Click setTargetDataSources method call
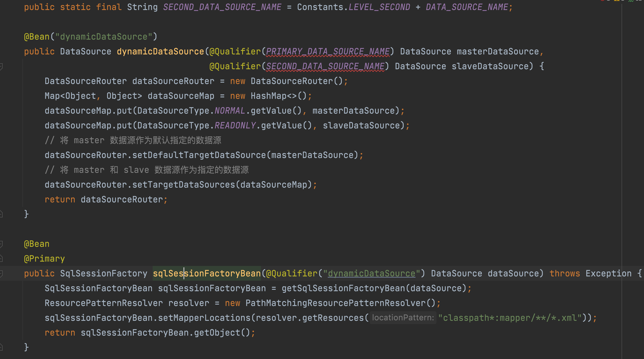Screen dimensions: 644x359 [183, 185]
